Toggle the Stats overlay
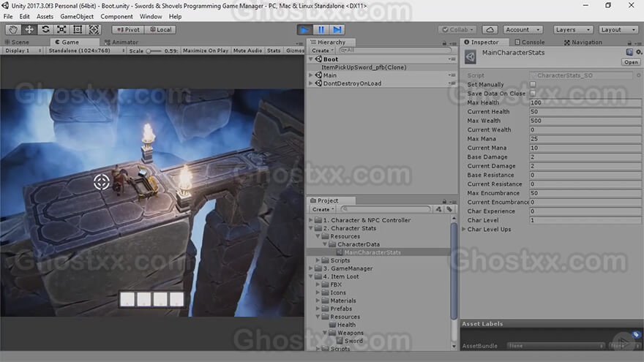 pyautogui.click(x=274, y=50)
